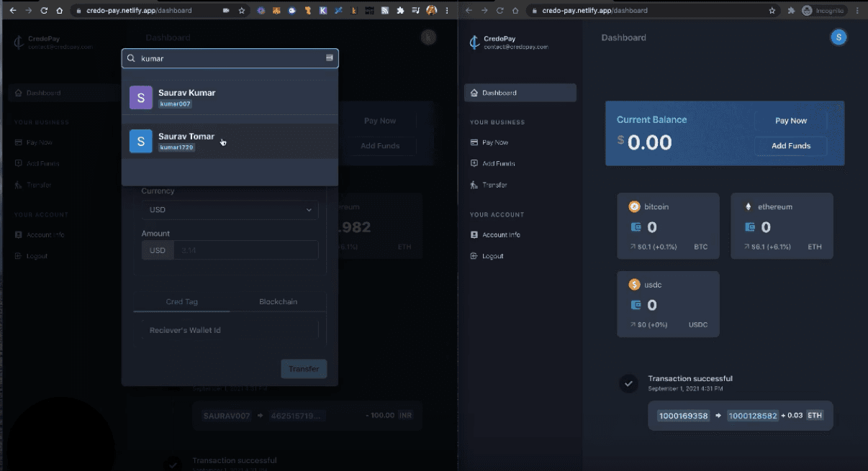Switch to the Blockchain tab

click(x=278, y=301)
